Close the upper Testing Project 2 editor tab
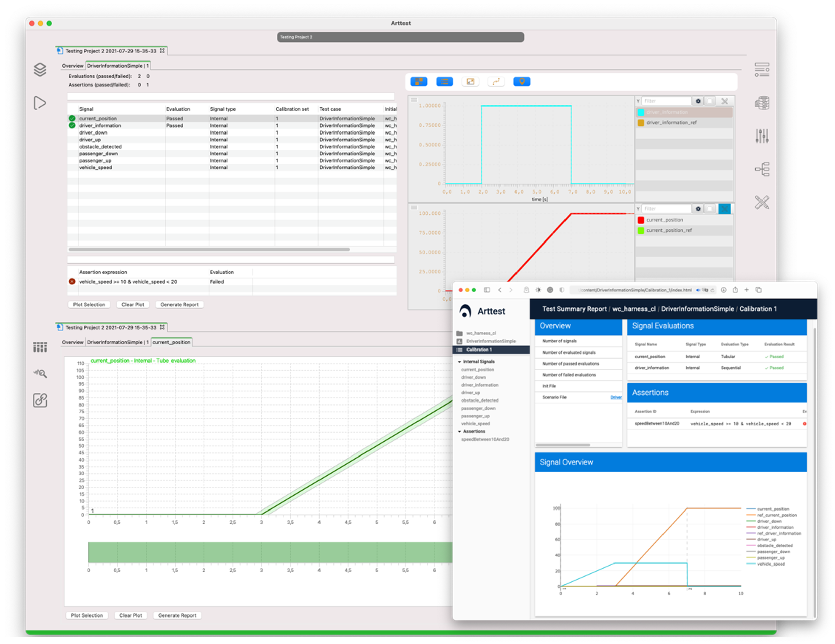The width and height of the screenshot is (835, 644). click(x=162, y=50)
